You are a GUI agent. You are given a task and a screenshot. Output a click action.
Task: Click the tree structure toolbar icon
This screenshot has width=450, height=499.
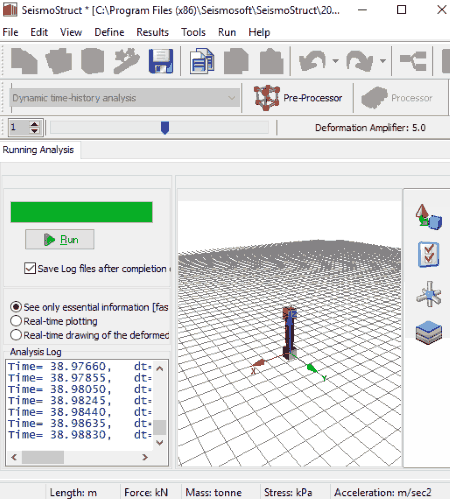point(413,61)
